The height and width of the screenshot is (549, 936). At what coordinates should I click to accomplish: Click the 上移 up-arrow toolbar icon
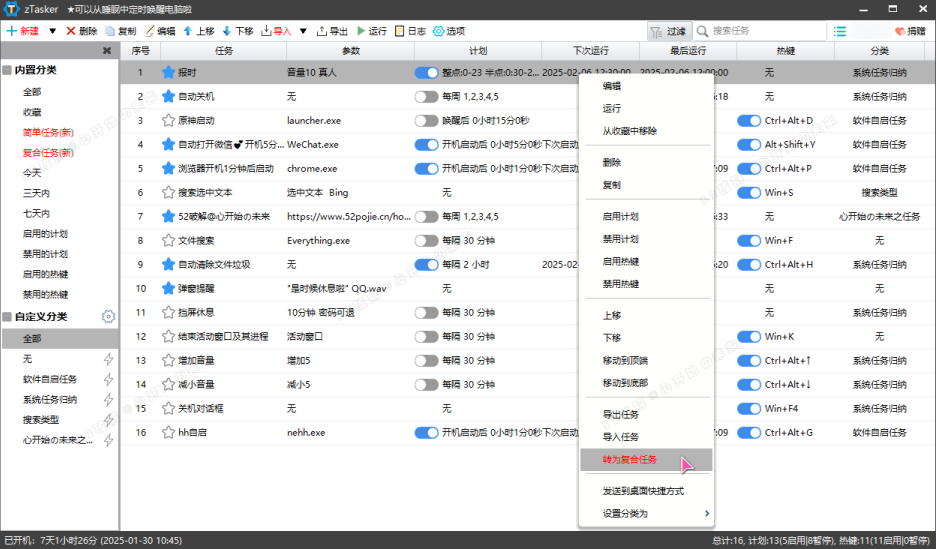tap(187, 31)
